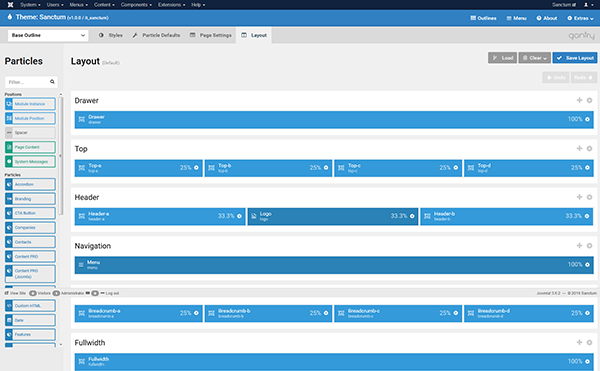This screenshot has height=371, width=600.
Task: Add a row to Navigation section
Action: click(x=579, y=246)
